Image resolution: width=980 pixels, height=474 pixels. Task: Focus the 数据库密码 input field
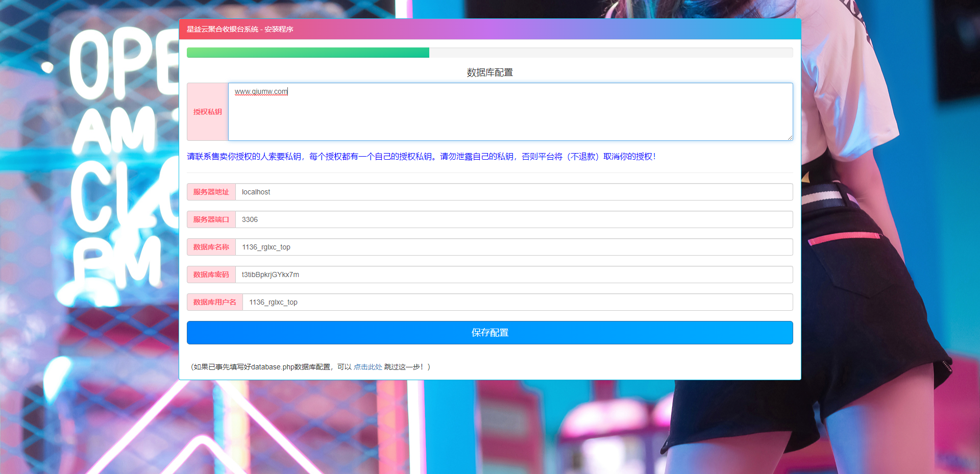(x=513, y=275)
